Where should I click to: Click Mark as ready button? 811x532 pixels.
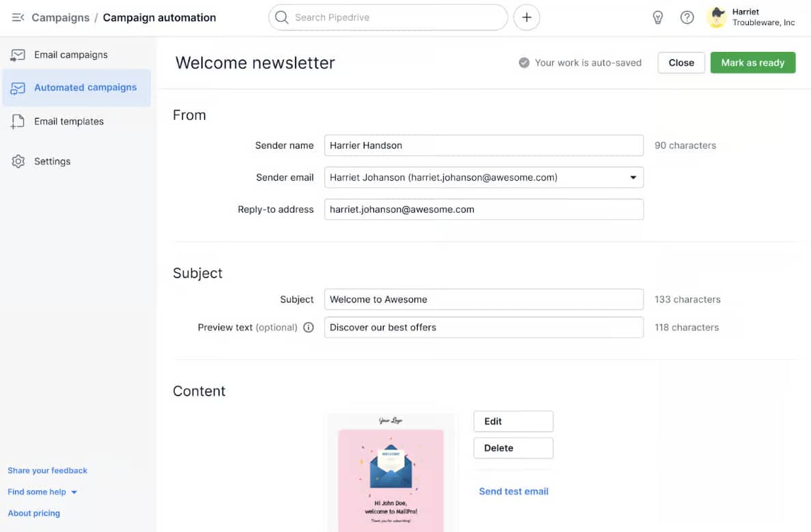pos(752,63)
